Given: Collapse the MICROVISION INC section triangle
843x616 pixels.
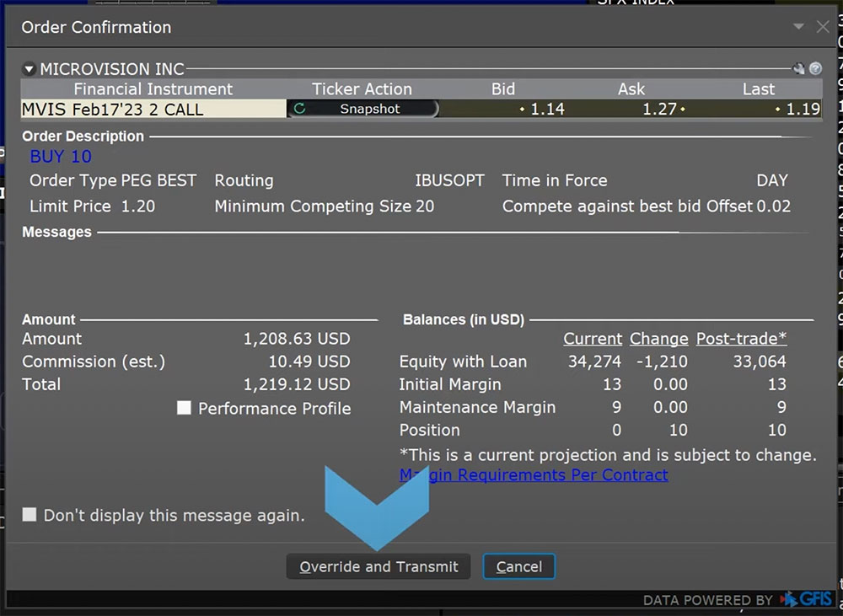Looking at the screenshot, I should click(30, 69).
